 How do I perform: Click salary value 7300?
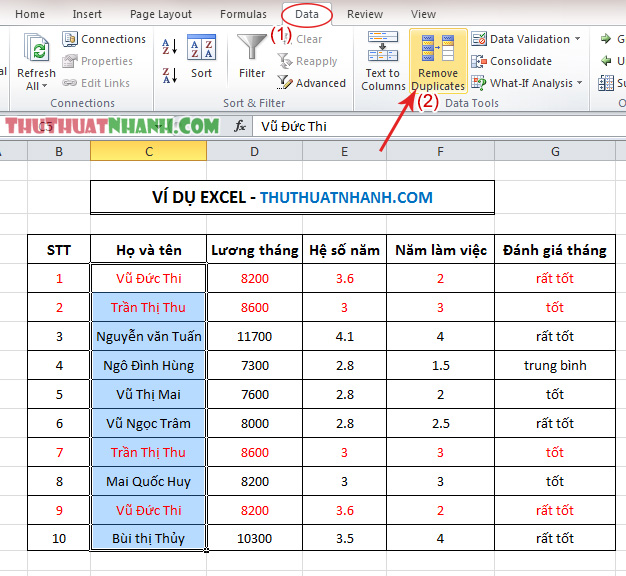point(254,365)
